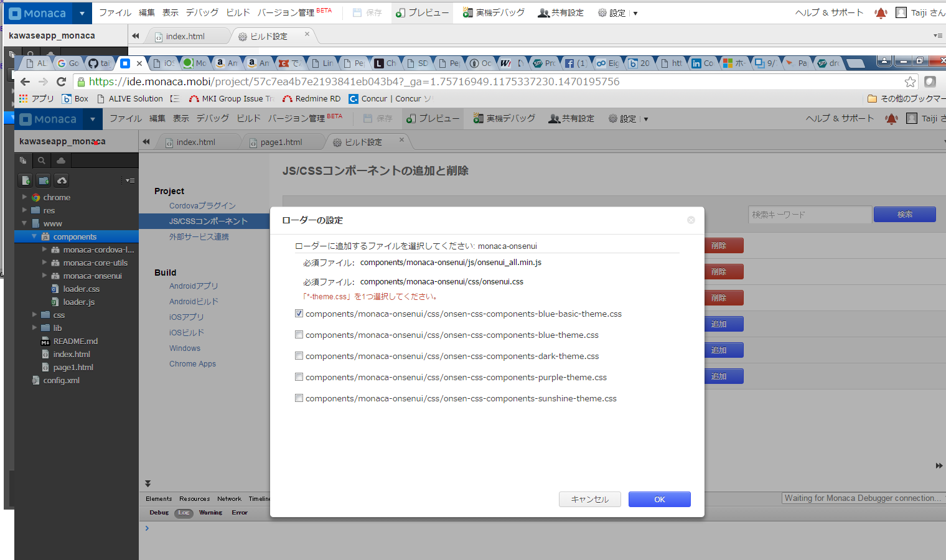Viewport: 946px width, 560px height.
Task: Open the Monaca logo dropdown in the background window
Action: pos(82,13)
